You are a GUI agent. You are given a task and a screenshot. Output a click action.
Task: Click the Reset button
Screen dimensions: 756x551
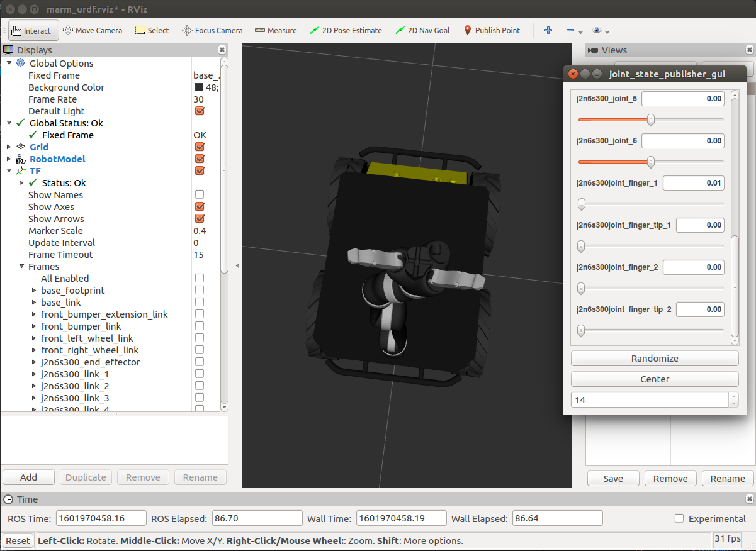(x=18, y=541)
